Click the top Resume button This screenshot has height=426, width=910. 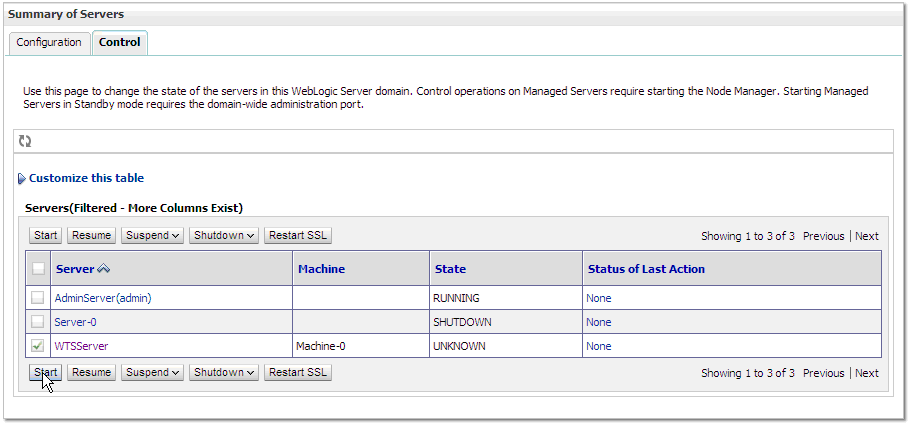92,235
